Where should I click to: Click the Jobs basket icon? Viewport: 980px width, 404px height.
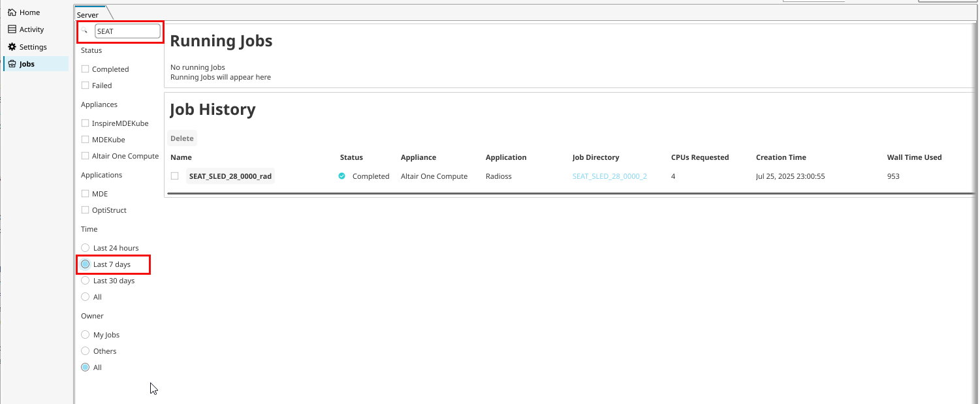click(12, 64)
